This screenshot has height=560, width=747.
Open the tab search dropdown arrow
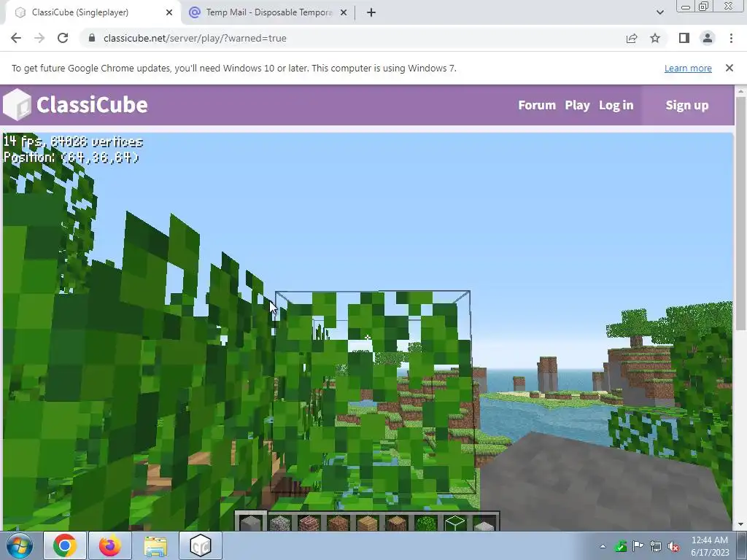659,12
